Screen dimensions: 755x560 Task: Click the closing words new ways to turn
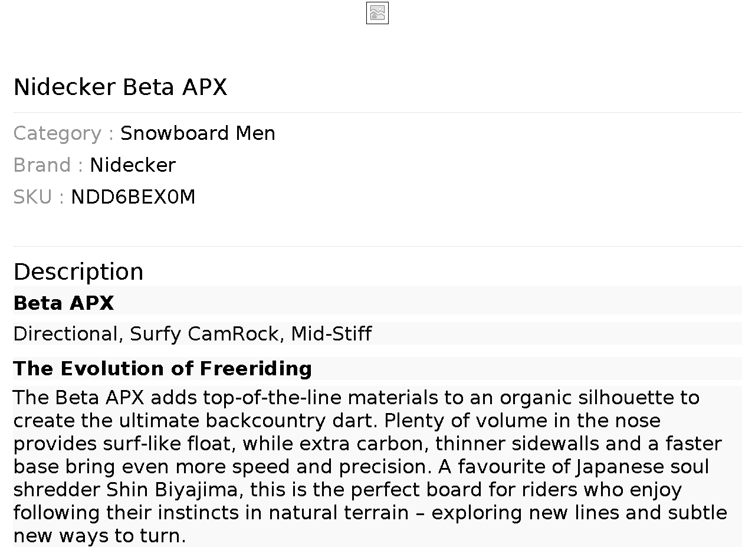point(99,536)
